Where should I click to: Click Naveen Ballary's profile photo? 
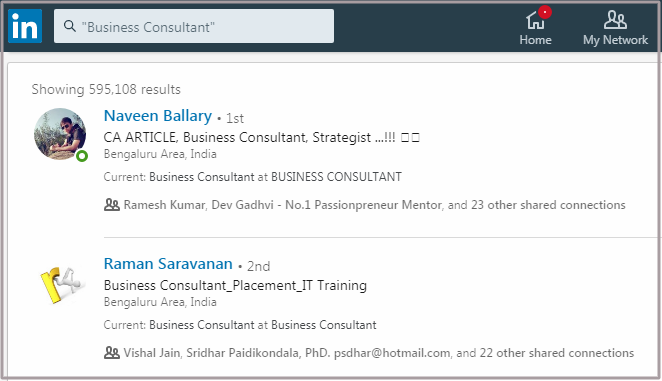tap(60, 134)
